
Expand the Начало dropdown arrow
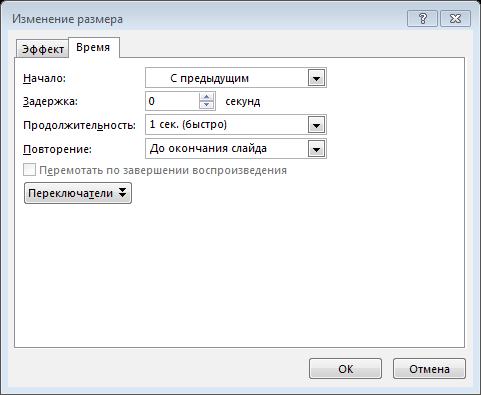tap(316, 78)
